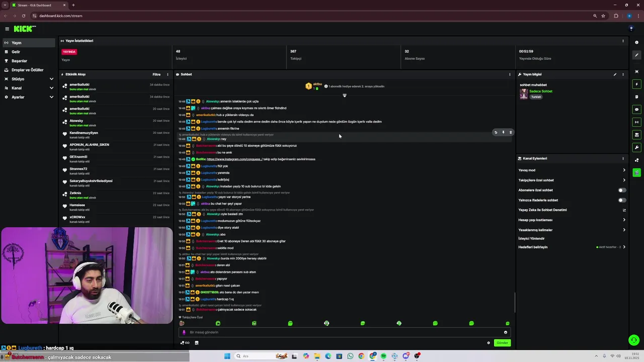This screenshot has height=362, width=644.
Task: Open the Başarılar sidebar item
Action: (29, 61)
